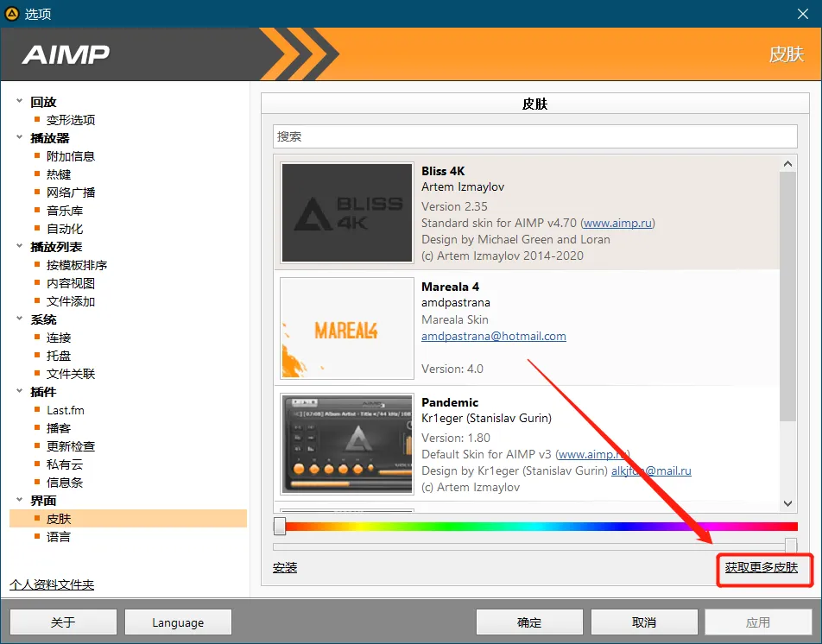This screenshot has height=644, width=822.
Task: Click the 回放 category heading
Action: click(43, 102)
